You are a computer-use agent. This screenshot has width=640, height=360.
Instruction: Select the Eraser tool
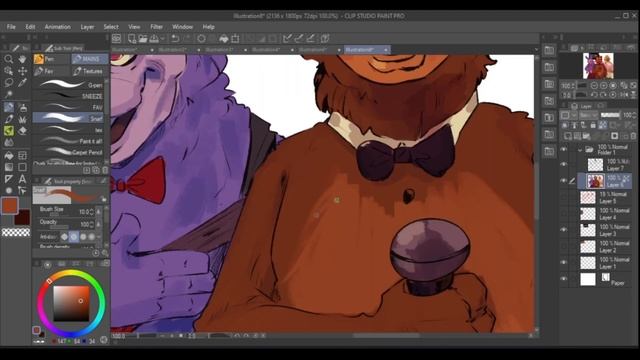click(x=22, y=131)
